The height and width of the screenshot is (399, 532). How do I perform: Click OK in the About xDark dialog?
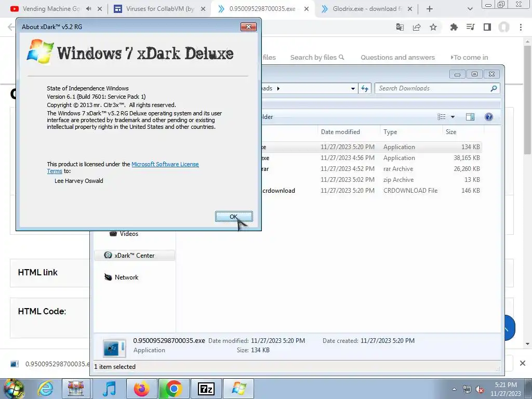coord(234,217)
